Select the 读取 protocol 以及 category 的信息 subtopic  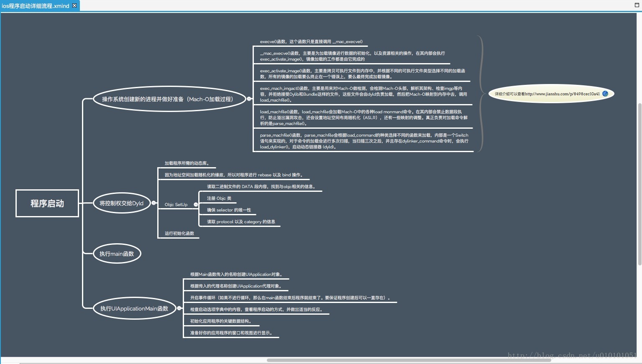241,222
